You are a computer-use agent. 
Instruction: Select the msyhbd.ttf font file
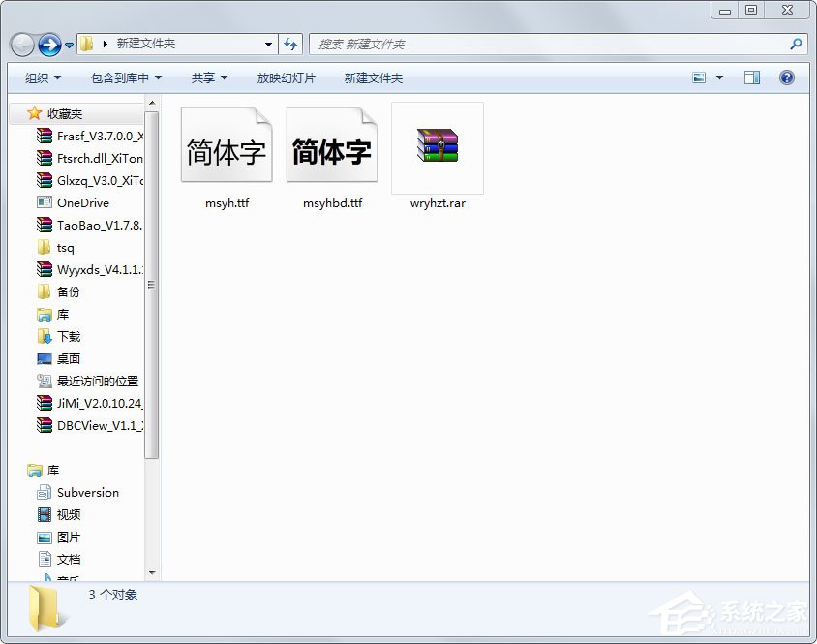332,147
